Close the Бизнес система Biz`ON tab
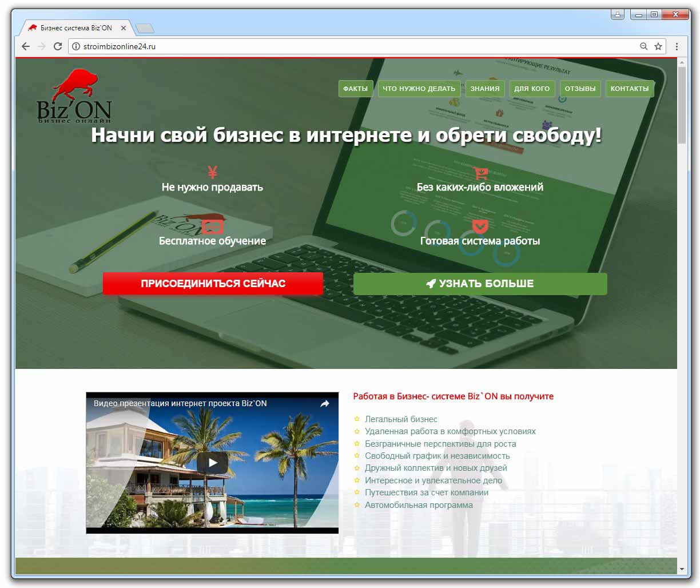 (x=124, y=27)
